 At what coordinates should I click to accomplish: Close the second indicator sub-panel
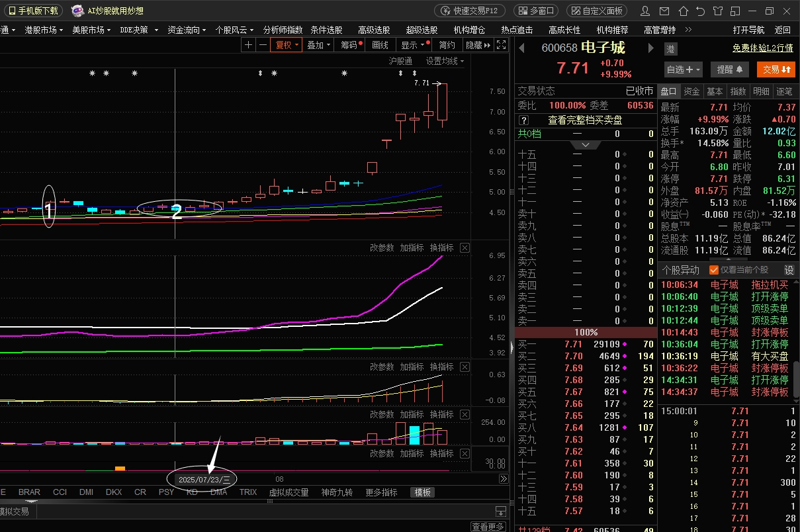pyautogui.click(x=465, y=367)
